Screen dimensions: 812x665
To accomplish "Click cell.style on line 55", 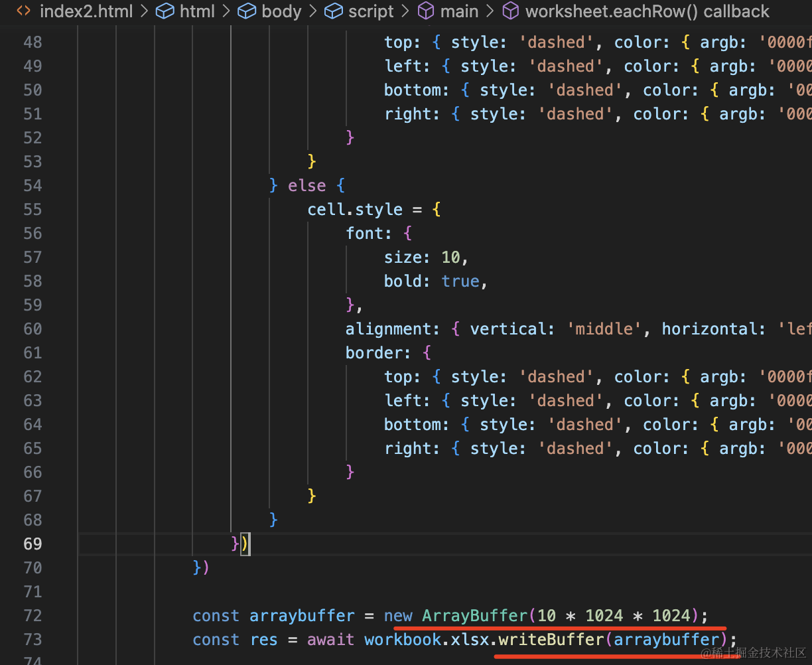I will click(x=355, y=209).
